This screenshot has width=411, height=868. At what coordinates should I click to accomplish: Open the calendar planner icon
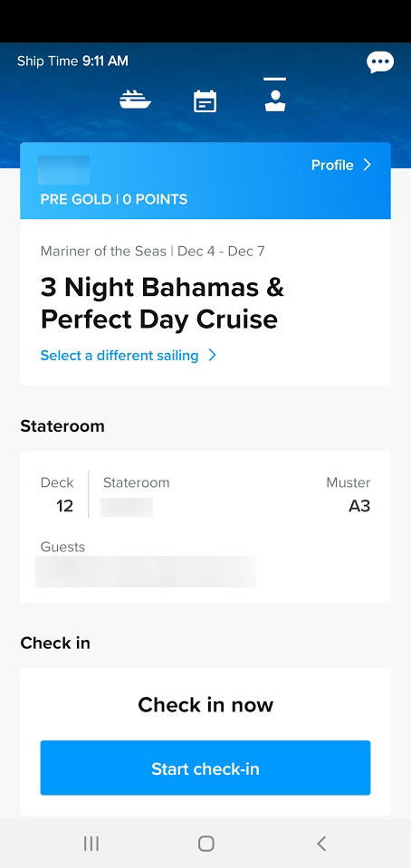point(205,102)
